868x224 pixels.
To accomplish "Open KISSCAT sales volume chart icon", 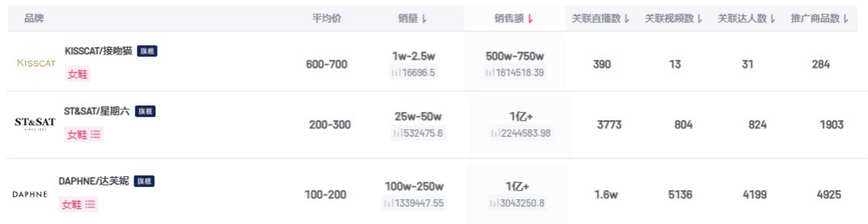I will [x=396, y=73].
